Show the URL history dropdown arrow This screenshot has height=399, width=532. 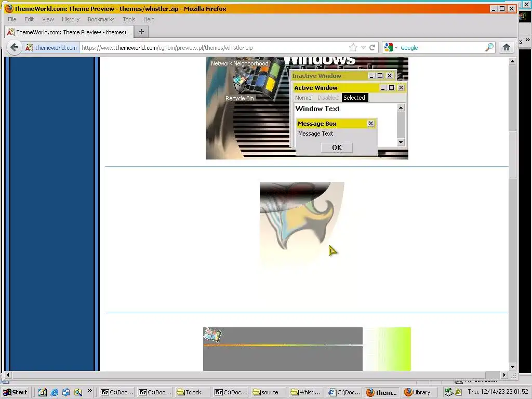point(363,47)
